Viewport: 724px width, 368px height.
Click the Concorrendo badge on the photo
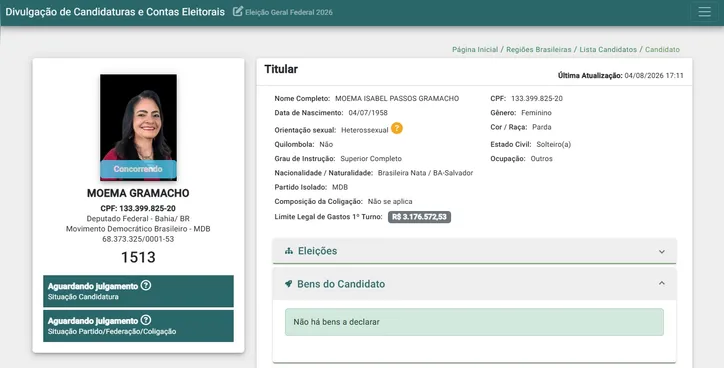coord(138,169)
